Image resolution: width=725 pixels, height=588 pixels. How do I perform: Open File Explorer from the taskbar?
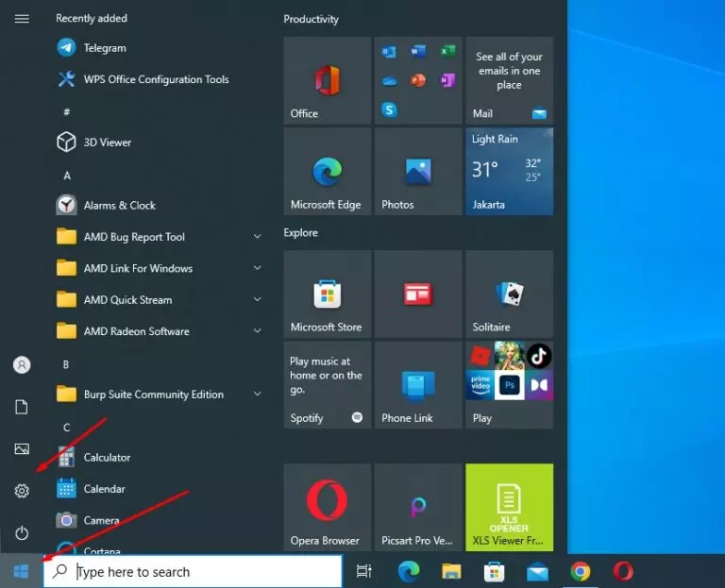point(451,571)
